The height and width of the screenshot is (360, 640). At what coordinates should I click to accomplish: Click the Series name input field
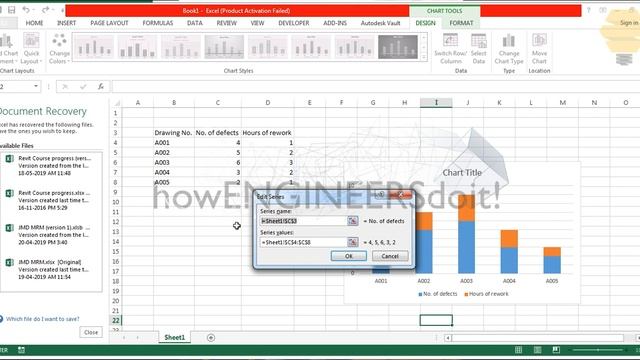pyautogui.click(x=303, y=221)
